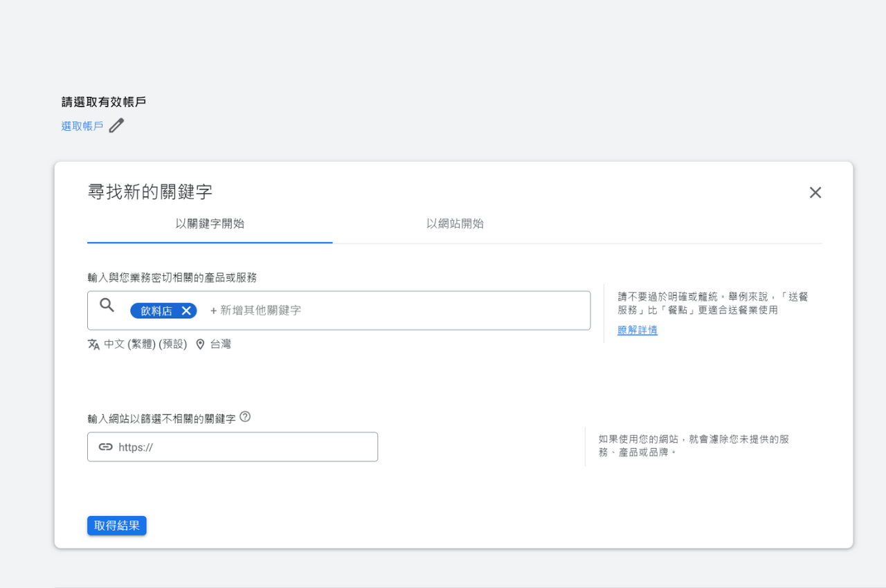This screenshot has height=588, width=886.
Task: Open the 選取帳戶 account link
Action: [x=82, y=127]
